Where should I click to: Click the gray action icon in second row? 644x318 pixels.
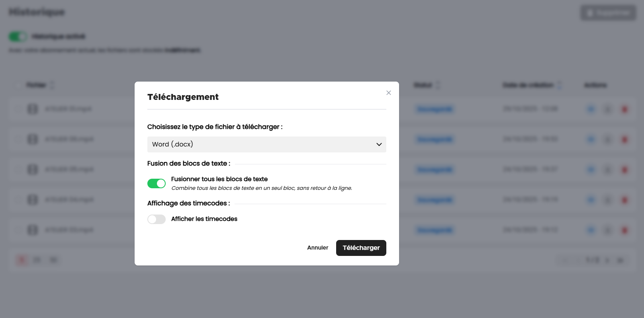tap(608, 139)
